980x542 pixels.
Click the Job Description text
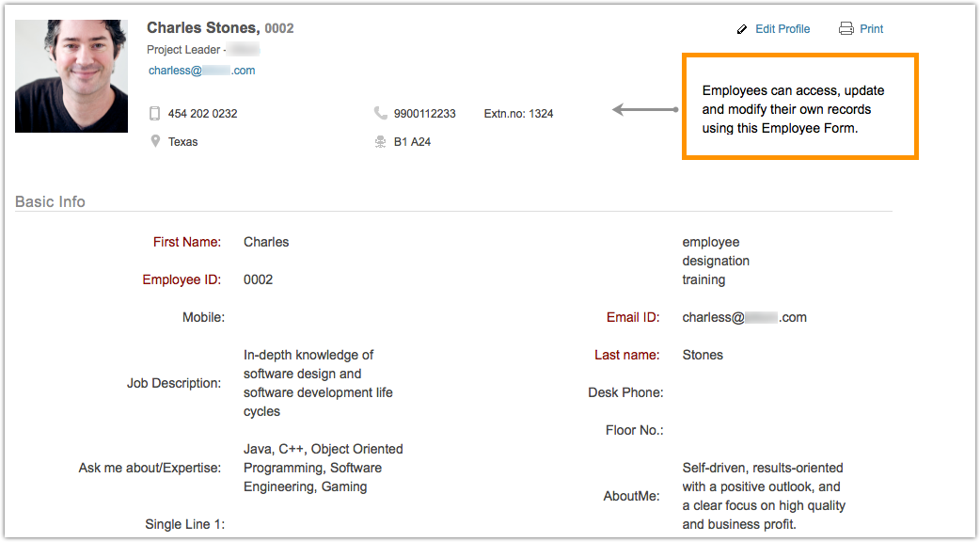pos(318,383)
